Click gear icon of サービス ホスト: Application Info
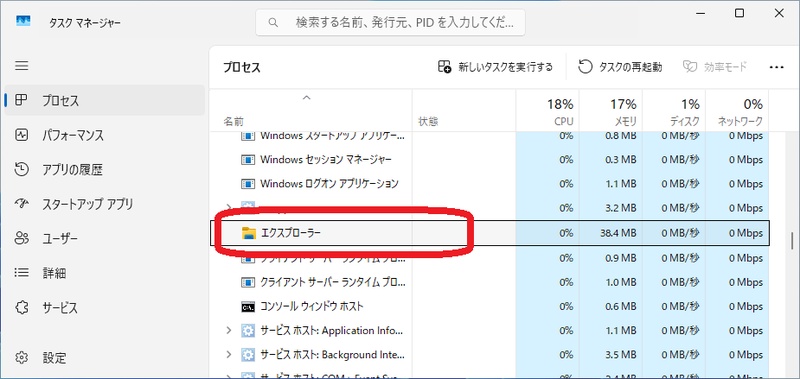This screenshot has height=379, width=800. click(248, 331)
